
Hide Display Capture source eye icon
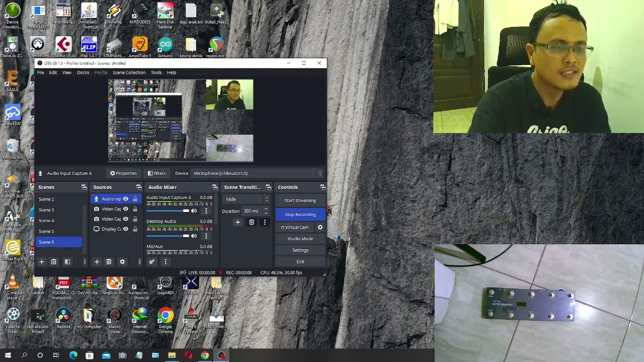126,229
